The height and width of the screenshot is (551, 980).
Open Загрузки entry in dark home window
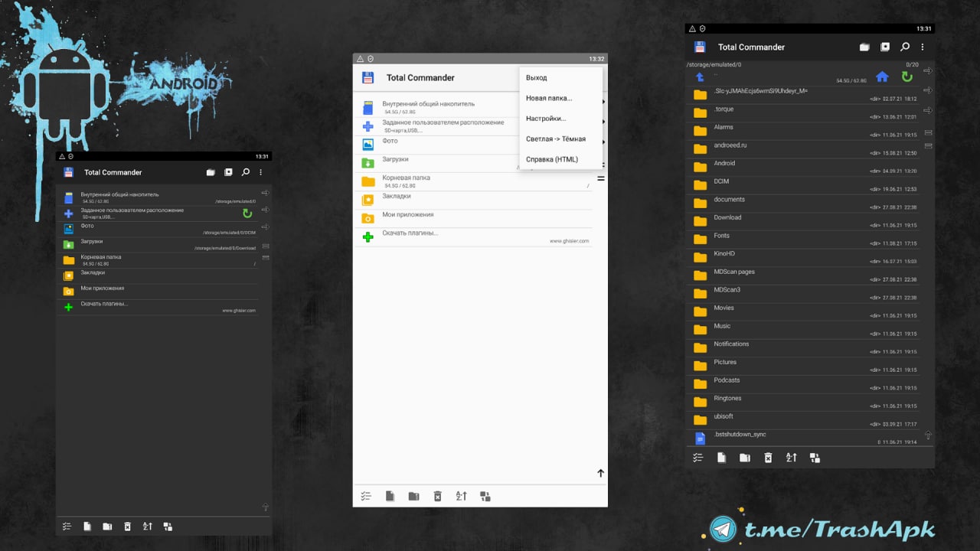click(159, 244)
